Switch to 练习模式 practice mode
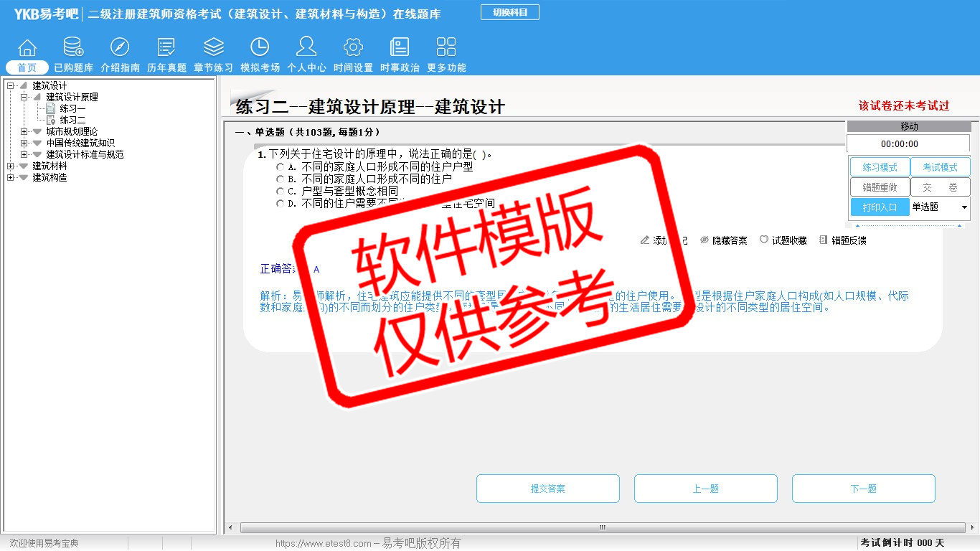980x551 pixels. 880,167
